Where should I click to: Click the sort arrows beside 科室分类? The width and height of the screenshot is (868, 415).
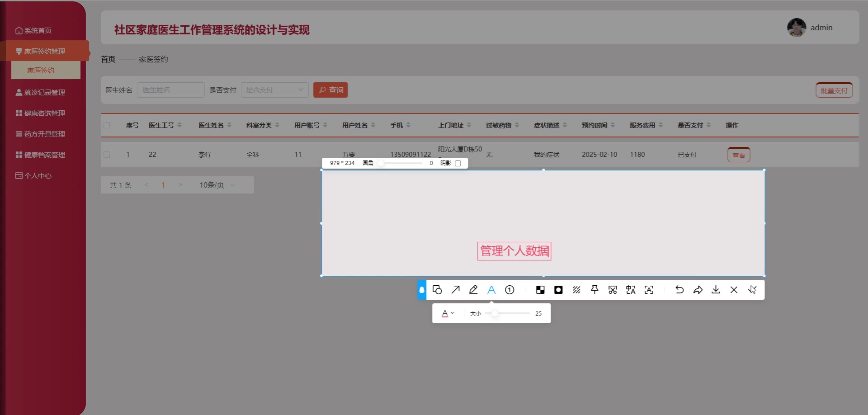tap(277, 125)
